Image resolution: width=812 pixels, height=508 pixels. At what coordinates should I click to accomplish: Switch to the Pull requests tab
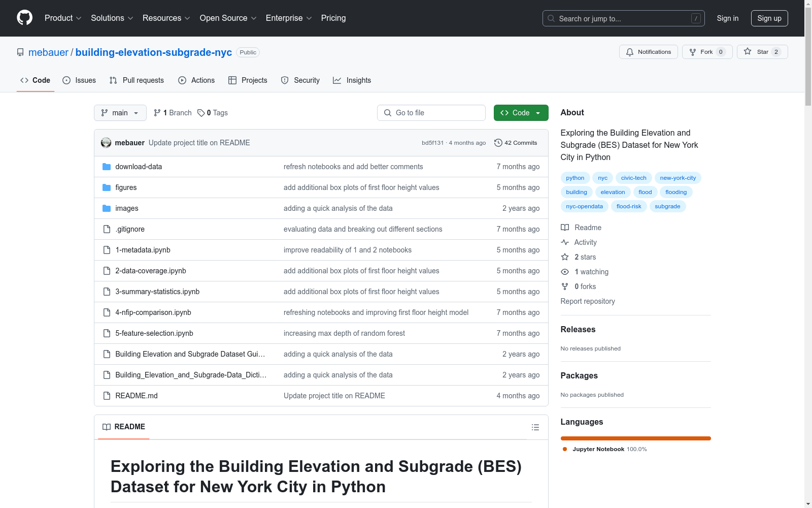pos(137,80)
